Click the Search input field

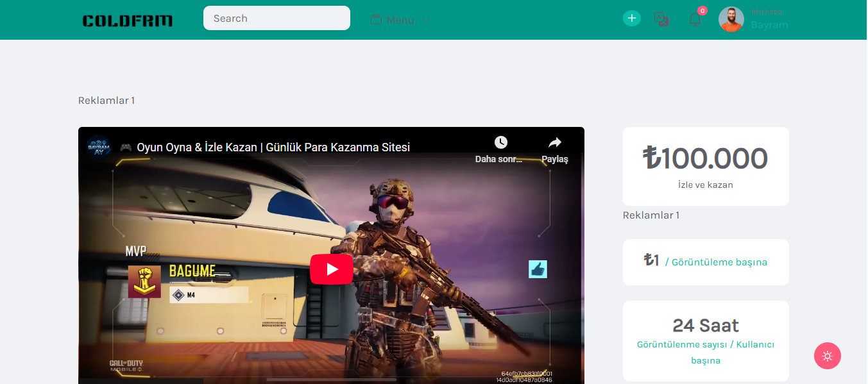(277, 18)
